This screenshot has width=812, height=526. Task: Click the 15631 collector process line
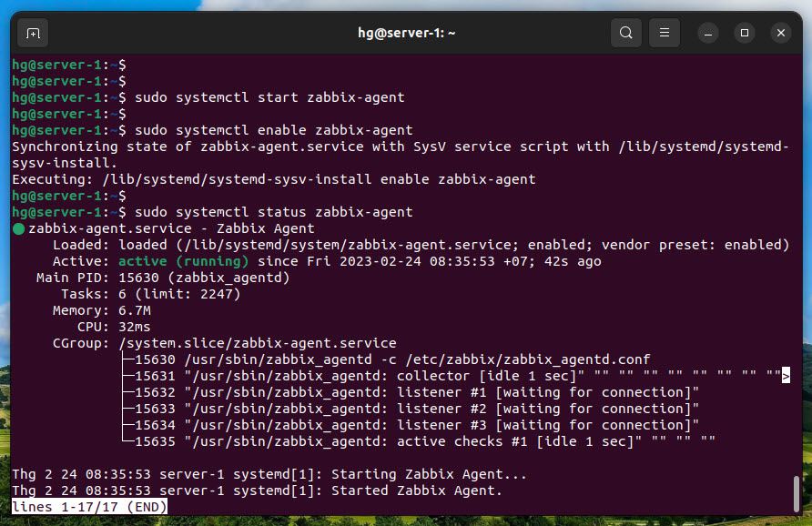456,376
